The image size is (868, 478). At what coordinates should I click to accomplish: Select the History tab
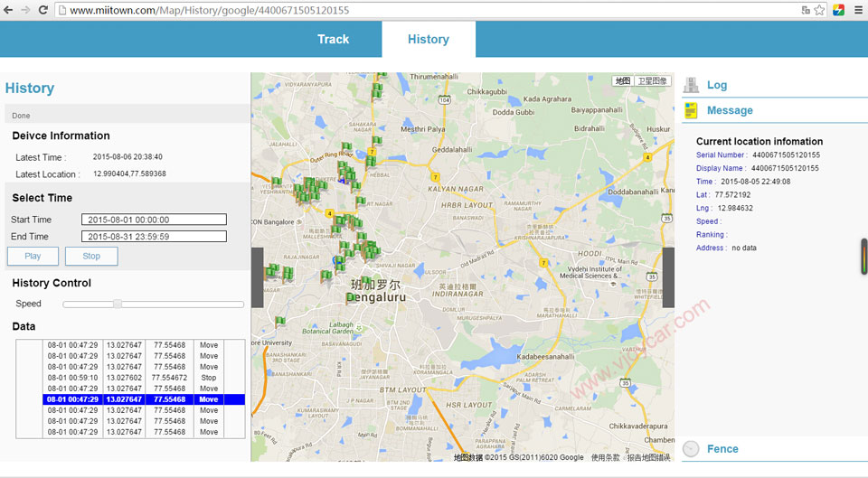point(429,39)
